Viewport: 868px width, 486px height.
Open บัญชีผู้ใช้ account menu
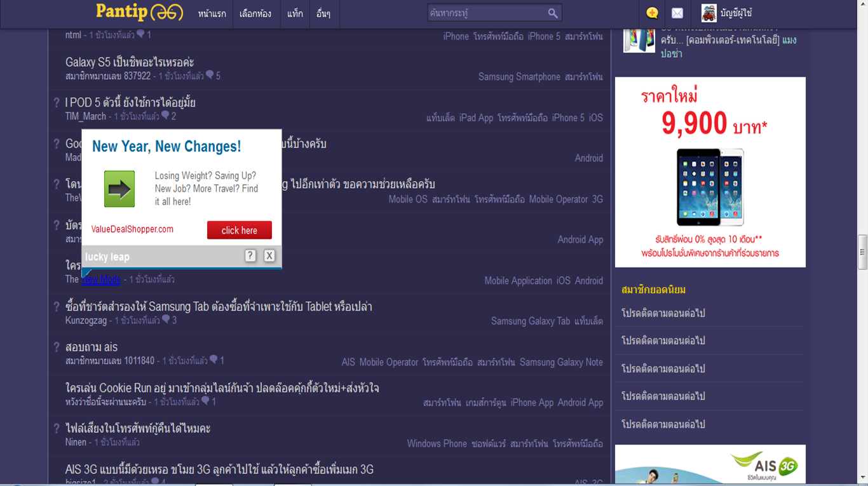[736, 13]
